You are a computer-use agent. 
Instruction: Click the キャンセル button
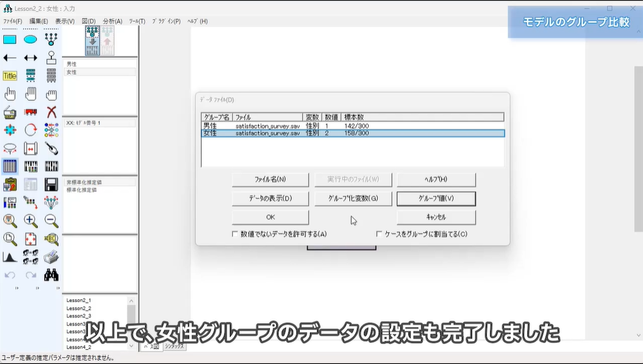pos(436,217)
